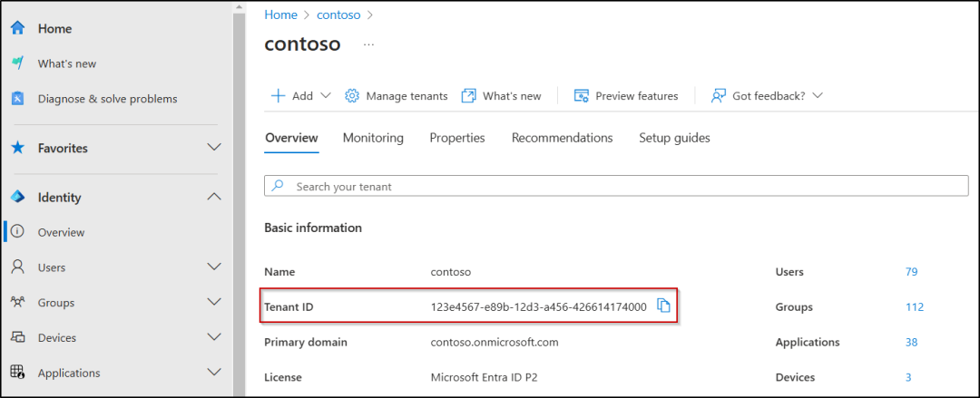Click the Basic information heading
Viewport: 980px width, 398px height.
coord(313,228)
